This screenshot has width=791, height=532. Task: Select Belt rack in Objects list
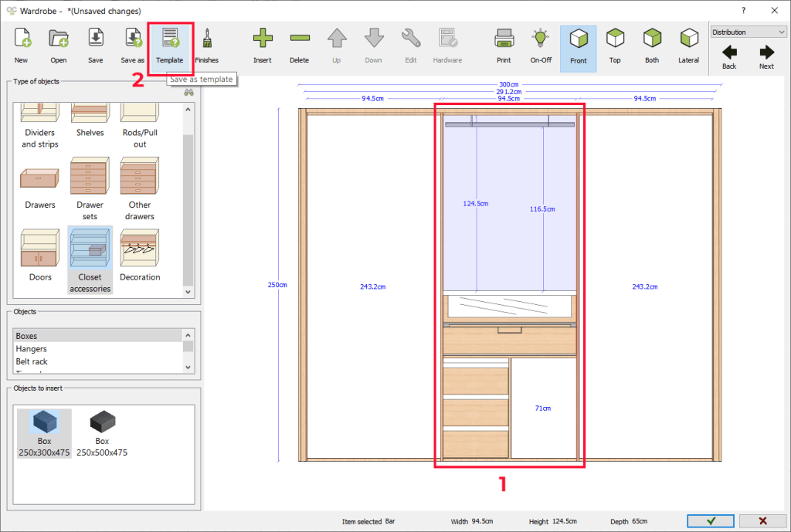coord(97,361)
